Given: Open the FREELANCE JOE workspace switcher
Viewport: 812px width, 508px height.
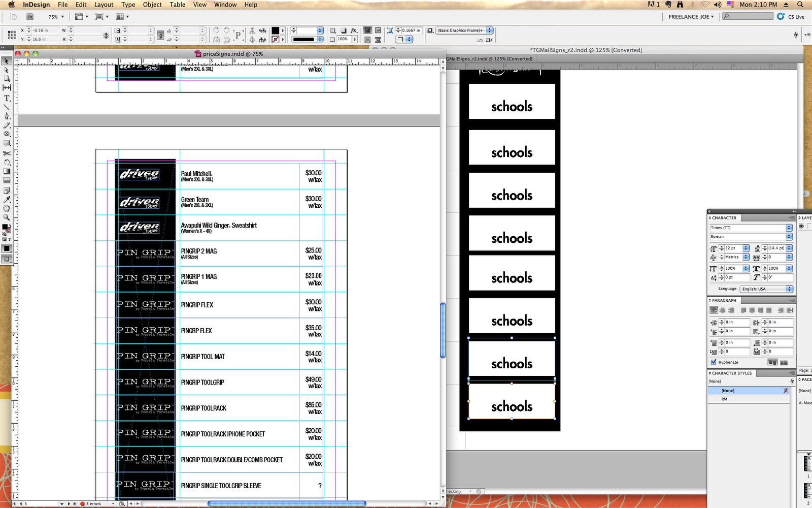Looking at the screenshot, I should (691, 17).
